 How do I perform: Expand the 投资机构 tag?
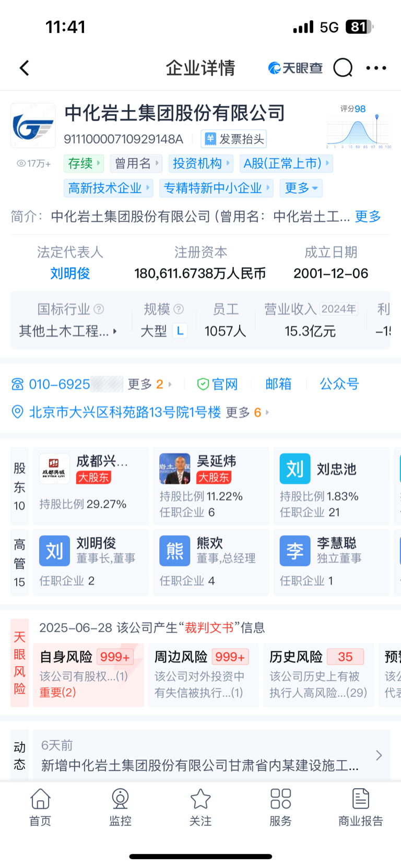(x=201, y=163)
